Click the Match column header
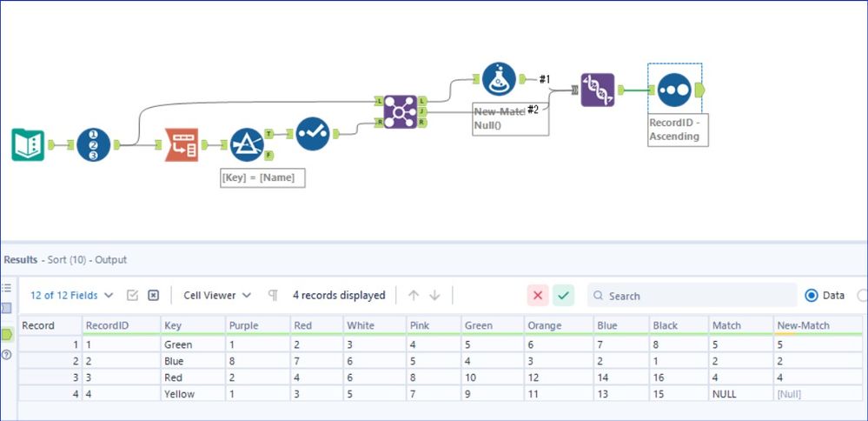This screenshot has height=421, width=868. click(x=740, y=325)
